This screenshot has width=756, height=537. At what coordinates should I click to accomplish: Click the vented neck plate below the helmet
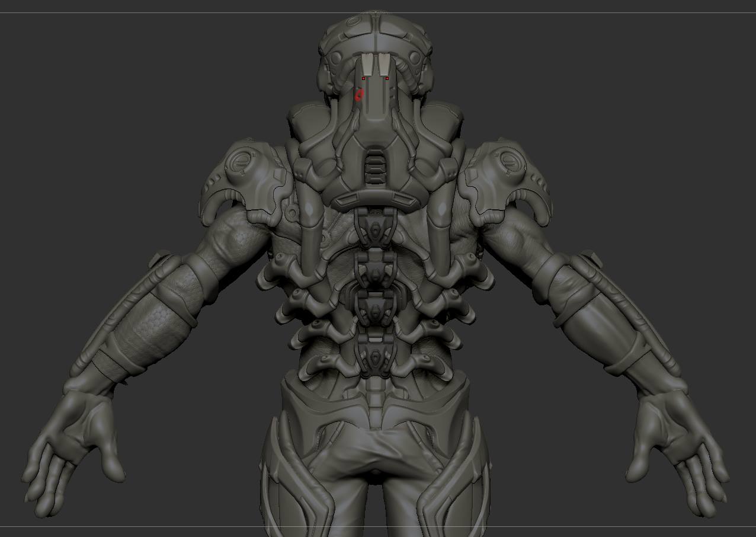pos(376,167)
